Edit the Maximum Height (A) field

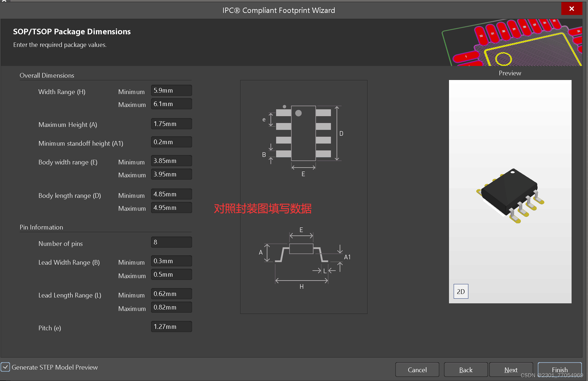171,124
